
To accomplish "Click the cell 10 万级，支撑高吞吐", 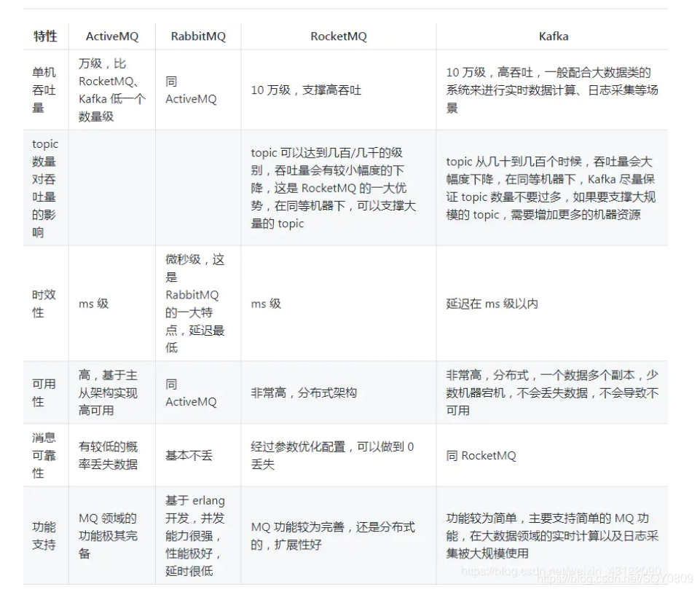I will click(x=306, y=90).
